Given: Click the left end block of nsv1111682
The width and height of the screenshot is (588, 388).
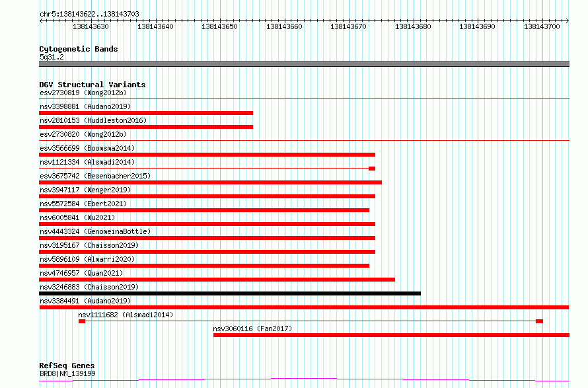Looking at the screenshot, I should pos(82,321).
